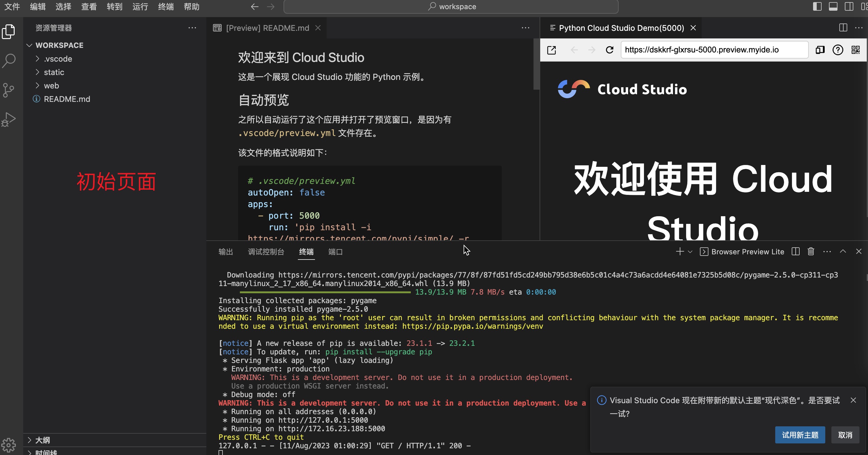This screenshot has height=455, width=868.
Task: Switch to the 端口 panel tab
Action: [x=335, y=252]
